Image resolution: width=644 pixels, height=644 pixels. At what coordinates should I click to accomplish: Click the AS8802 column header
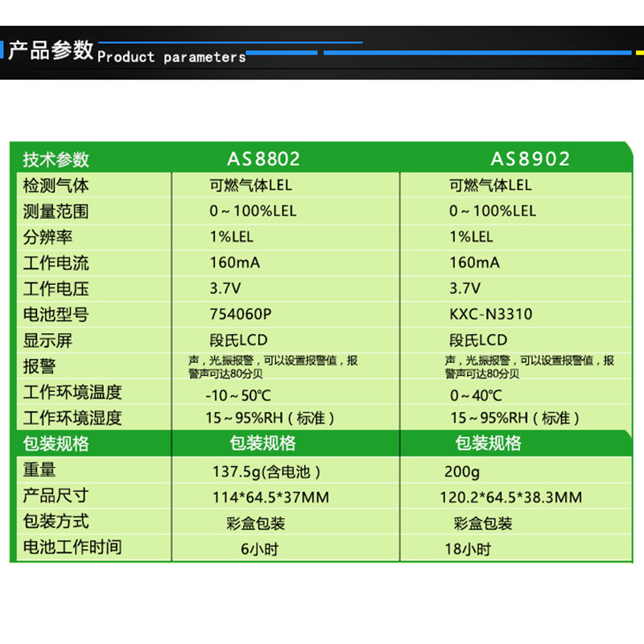(264, 159)
